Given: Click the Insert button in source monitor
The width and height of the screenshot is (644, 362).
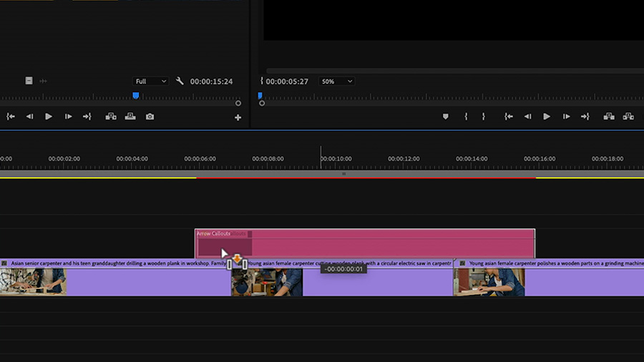Looking at the screenshot, I should pyautogui.click(x=111, y=117).
